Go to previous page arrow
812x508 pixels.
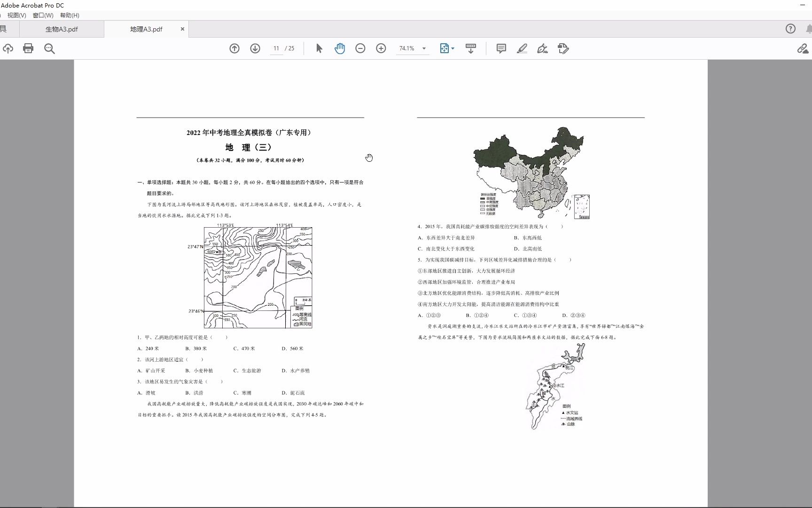point(234,48)
